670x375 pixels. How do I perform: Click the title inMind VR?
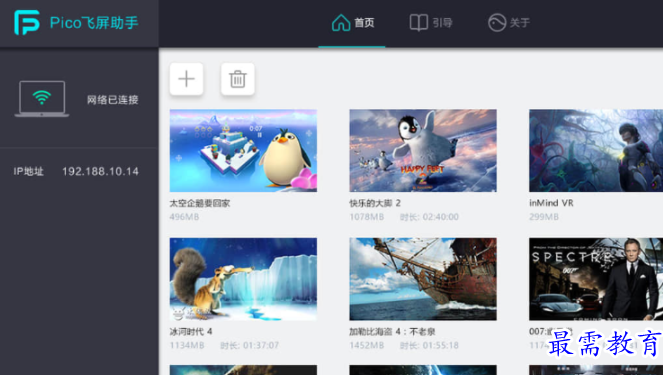(x=551, y=203)
